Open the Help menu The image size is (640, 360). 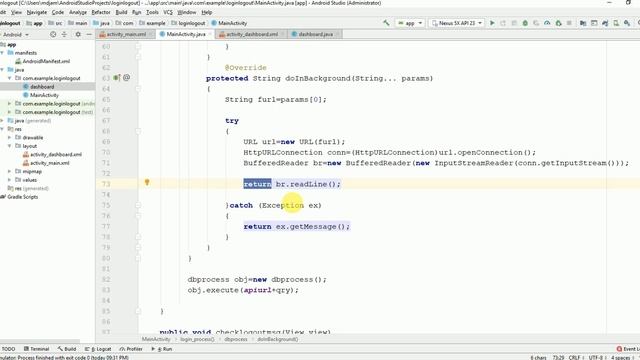(207, 12)
